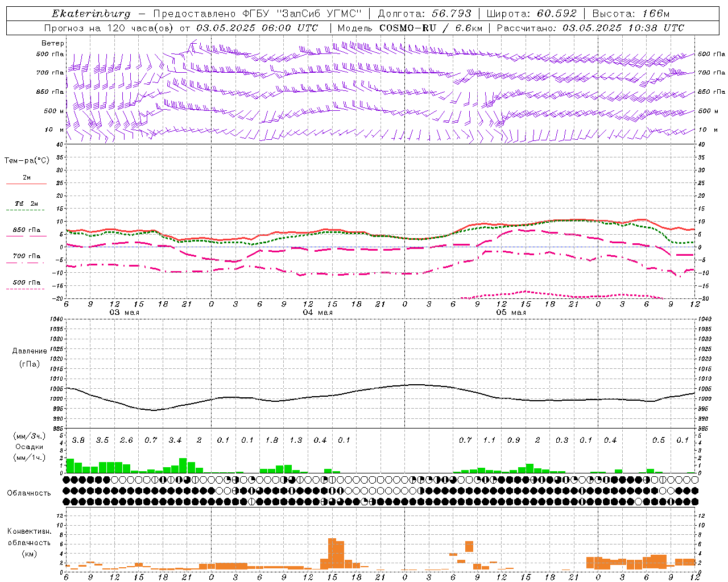Click the 3.5 precipitation total
The height and width of the screenshot is (582, 728).
click(102, 440)
